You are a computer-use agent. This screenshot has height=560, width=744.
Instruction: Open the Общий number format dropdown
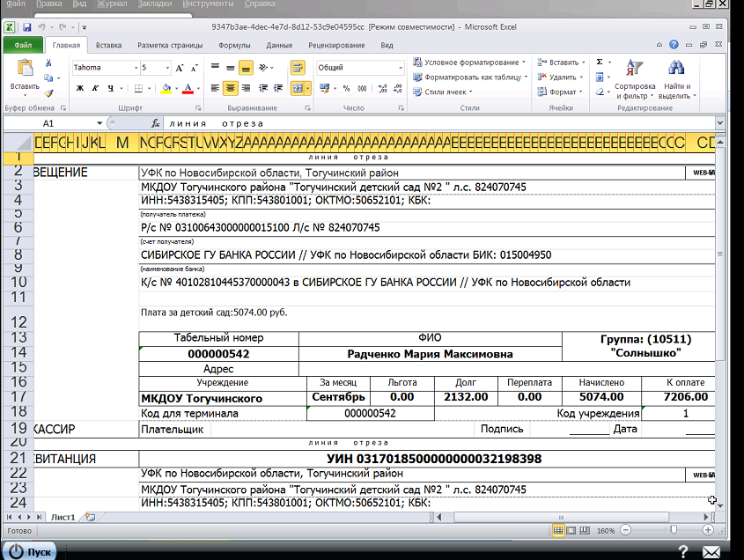[401, 68]
